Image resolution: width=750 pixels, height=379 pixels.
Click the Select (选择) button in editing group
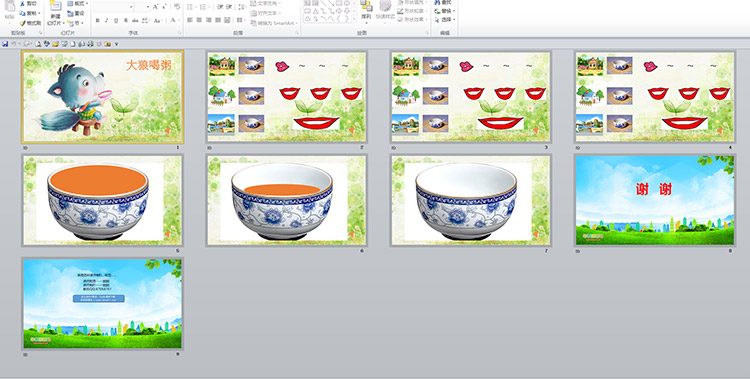pos(445,20)
